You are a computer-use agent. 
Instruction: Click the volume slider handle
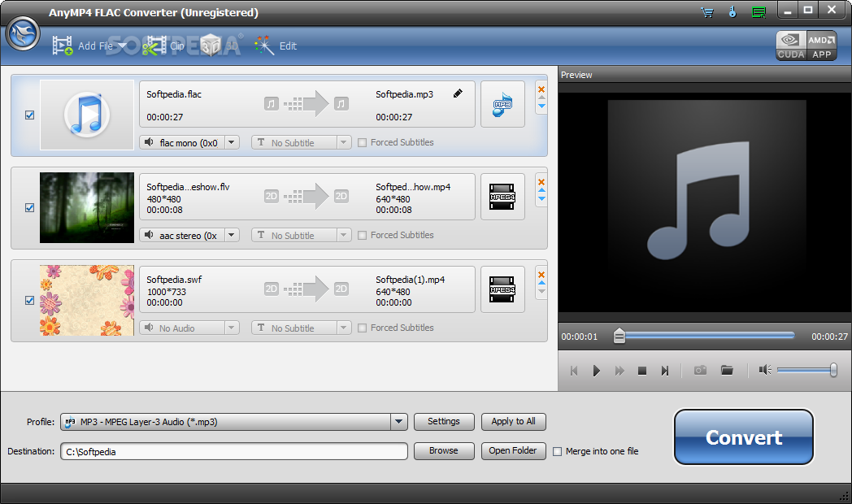833,371
